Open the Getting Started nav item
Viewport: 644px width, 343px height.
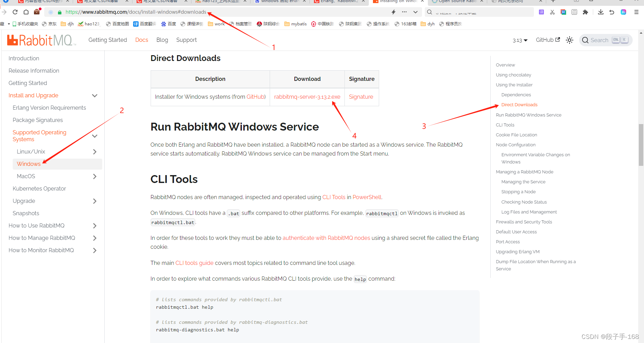tap(108, 40)
